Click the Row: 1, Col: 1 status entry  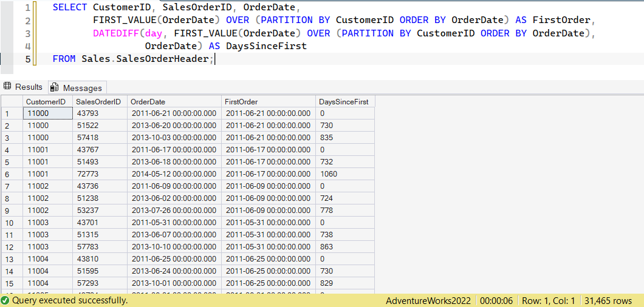pyautogui.click(x=548, y=300)
